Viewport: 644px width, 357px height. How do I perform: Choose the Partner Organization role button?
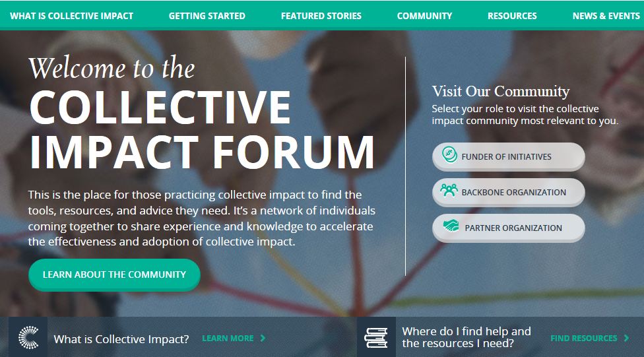[x=509, y=228]
